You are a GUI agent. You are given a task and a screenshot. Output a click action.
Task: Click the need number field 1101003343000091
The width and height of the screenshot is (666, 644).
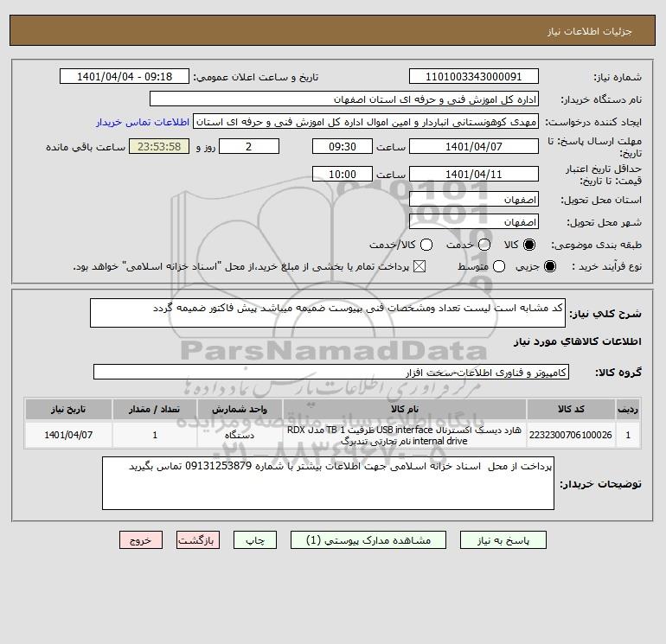(x=474, y=76)
